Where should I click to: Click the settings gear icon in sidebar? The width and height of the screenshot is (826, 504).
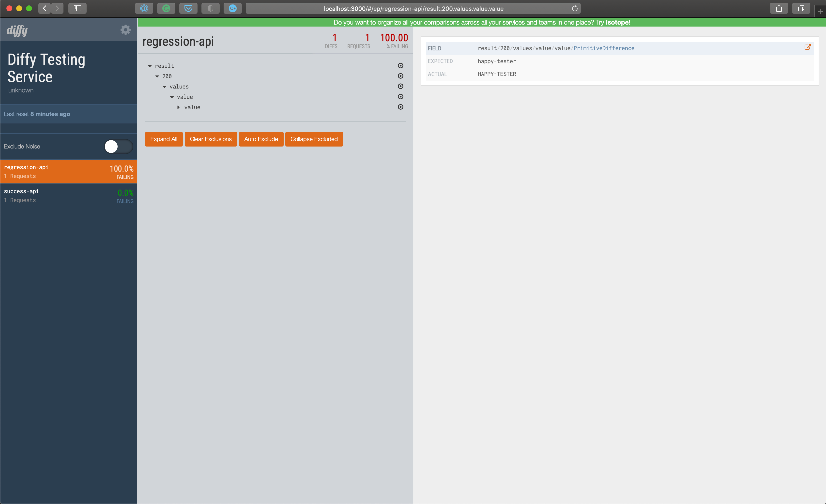tap(126, 30)
